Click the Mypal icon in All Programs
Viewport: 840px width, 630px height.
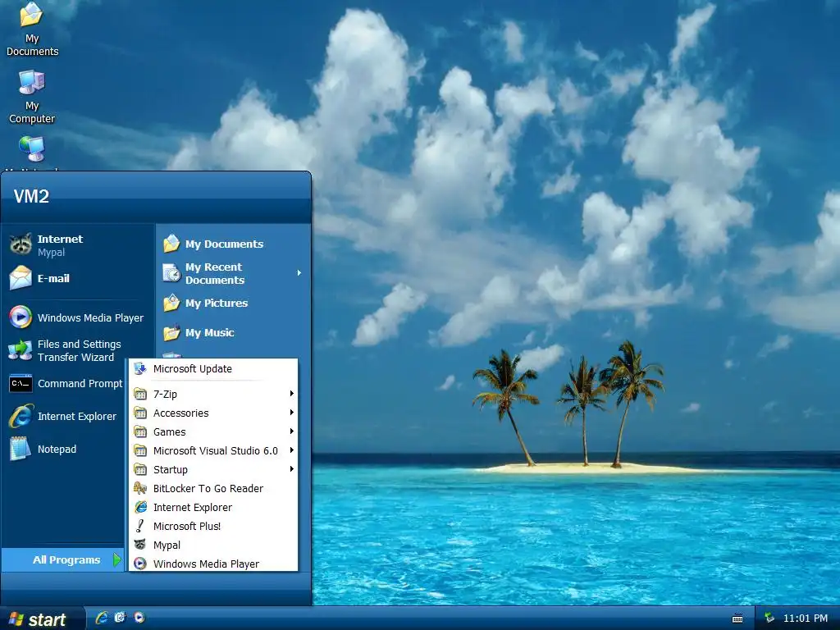point(140,545)
